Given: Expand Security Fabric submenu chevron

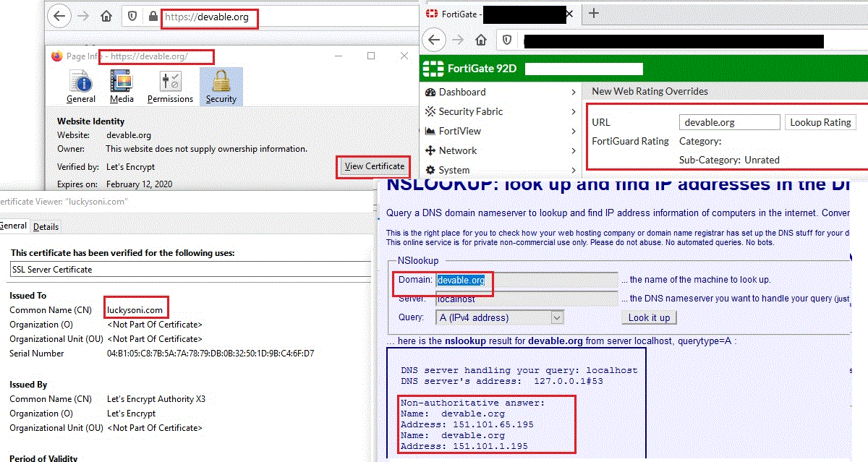Looking at the screenshot, I should [574, 111].
